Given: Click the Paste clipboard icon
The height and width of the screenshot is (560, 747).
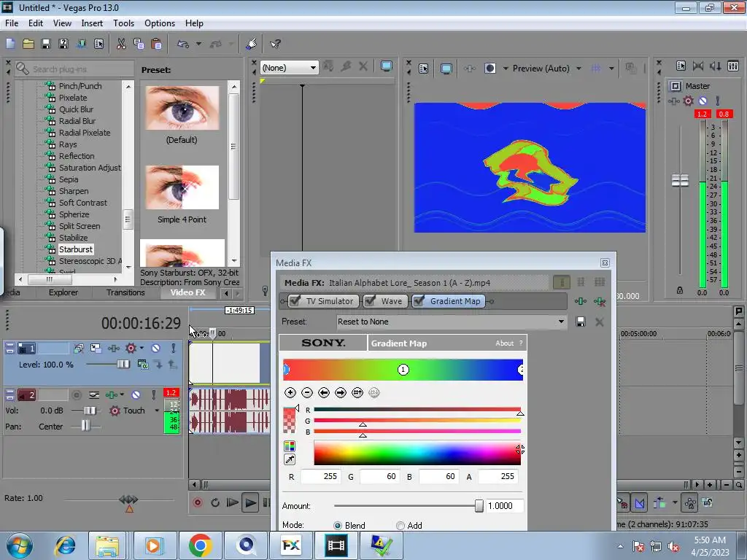Looking at the screenshot, I should [x=156, y=44].
